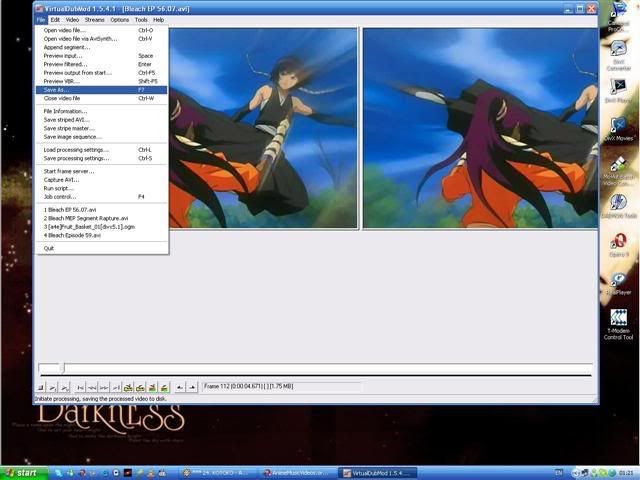Select Save processing settings...
Viewport: 640px width, 480px height.
[x=102, y=158]
